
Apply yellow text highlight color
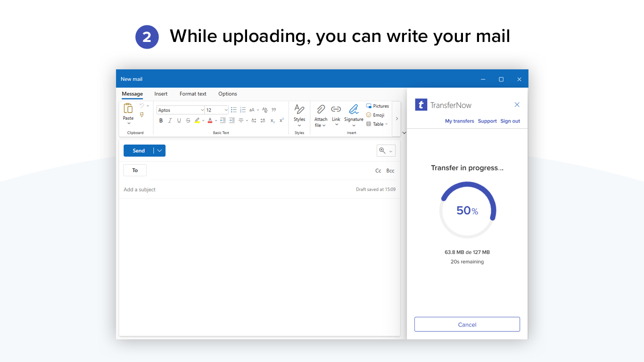[x=198, y=121]
